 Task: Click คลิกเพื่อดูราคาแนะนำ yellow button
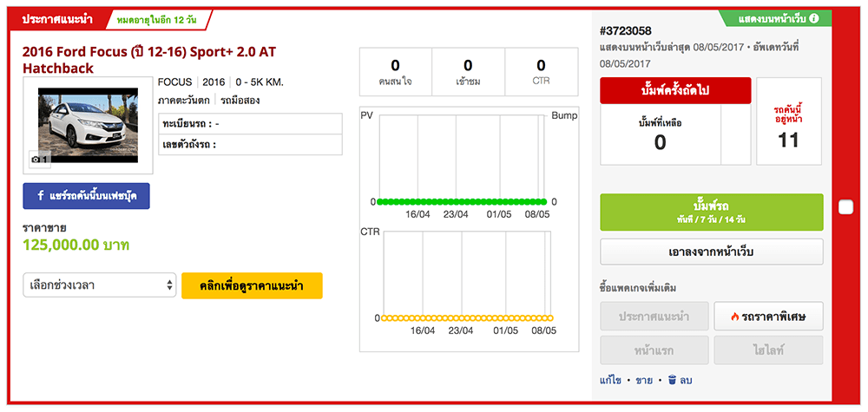pos(252,285)
